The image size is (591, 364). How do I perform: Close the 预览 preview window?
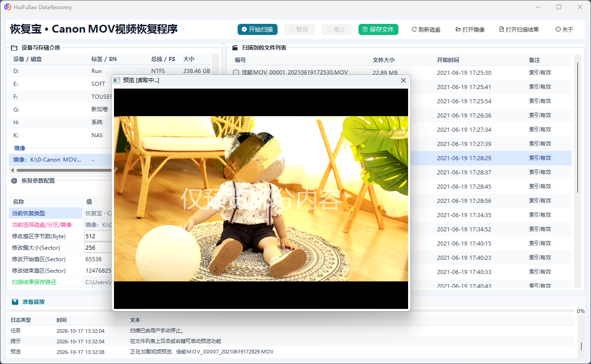click(403, 80)
